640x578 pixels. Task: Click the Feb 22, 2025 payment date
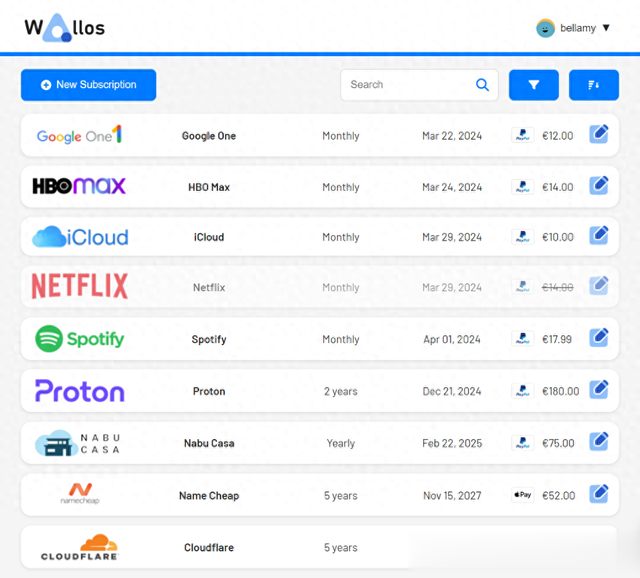[452, 443]
